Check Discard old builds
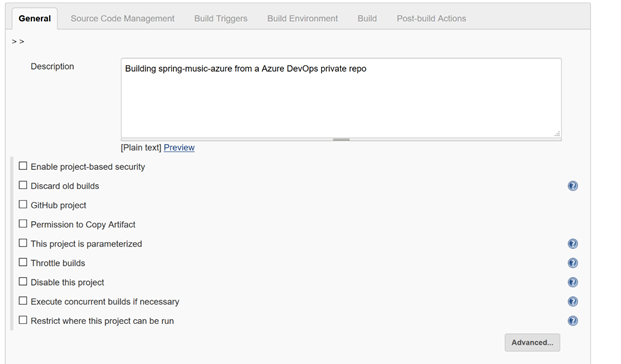The height and width of the screenshot is (364, 621). click(x=23, y=185)
